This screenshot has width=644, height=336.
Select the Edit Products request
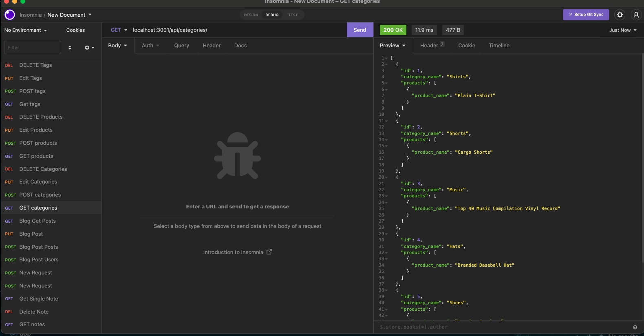tap(51, 130)
